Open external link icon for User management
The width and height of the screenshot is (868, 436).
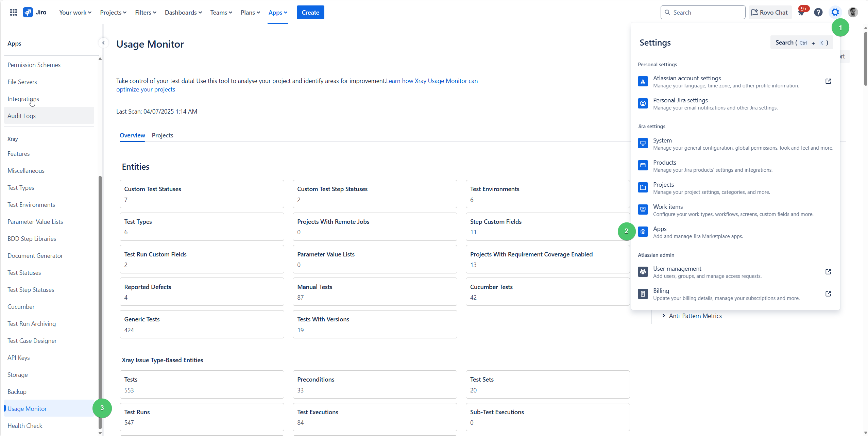828,272
